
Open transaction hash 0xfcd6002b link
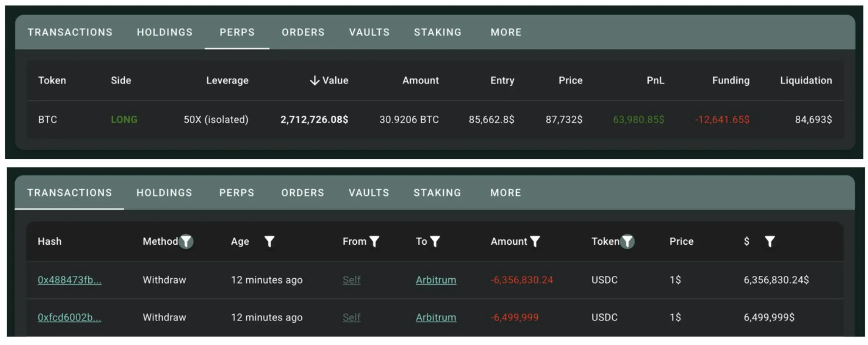click(x=69, y=317)
